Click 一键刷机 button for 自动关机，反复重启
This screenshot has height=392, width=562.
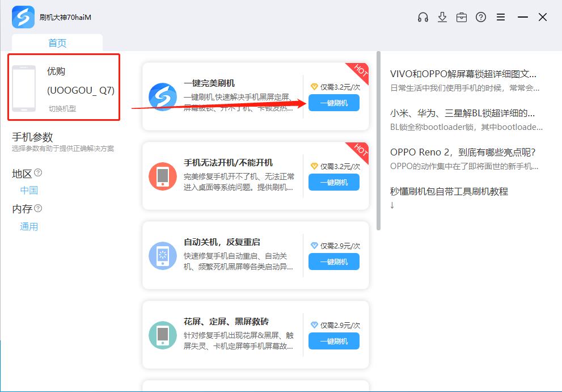click(334, 262)
